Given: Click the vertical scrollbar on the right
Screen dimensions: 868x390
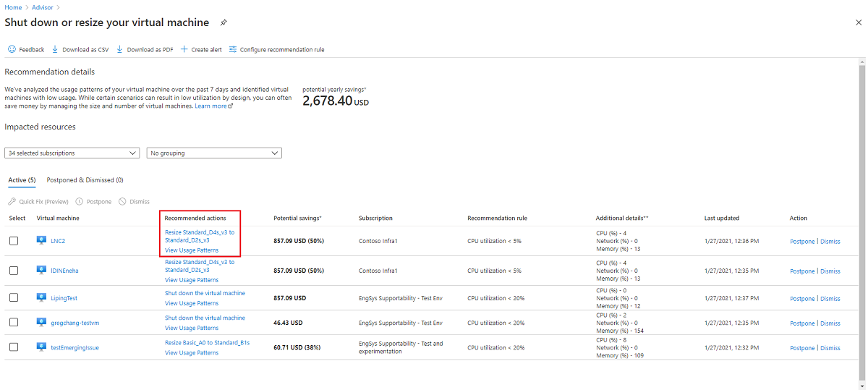Looking at the screenshot, I should point(861,224).
